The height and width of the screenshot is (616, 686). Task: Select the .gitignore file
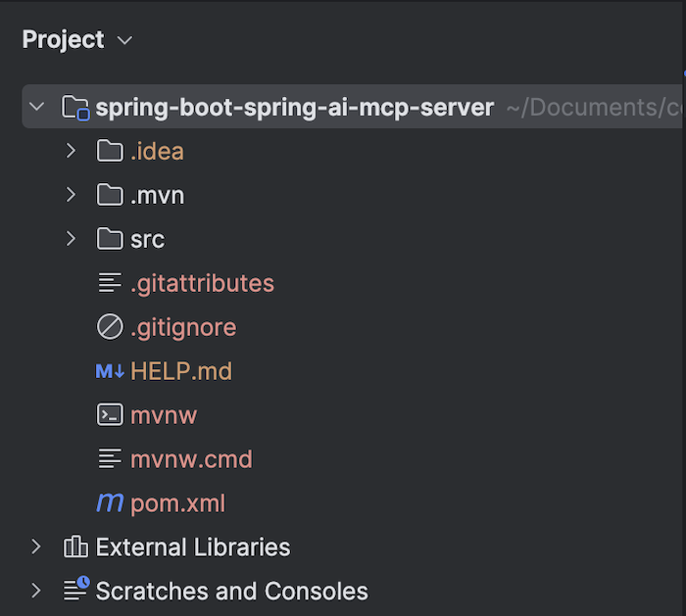[183, 327]
